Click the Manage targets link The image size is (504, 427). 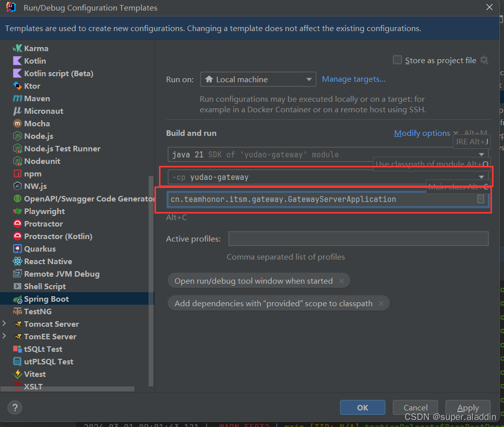pyautogui.click(x=354, y=79)
